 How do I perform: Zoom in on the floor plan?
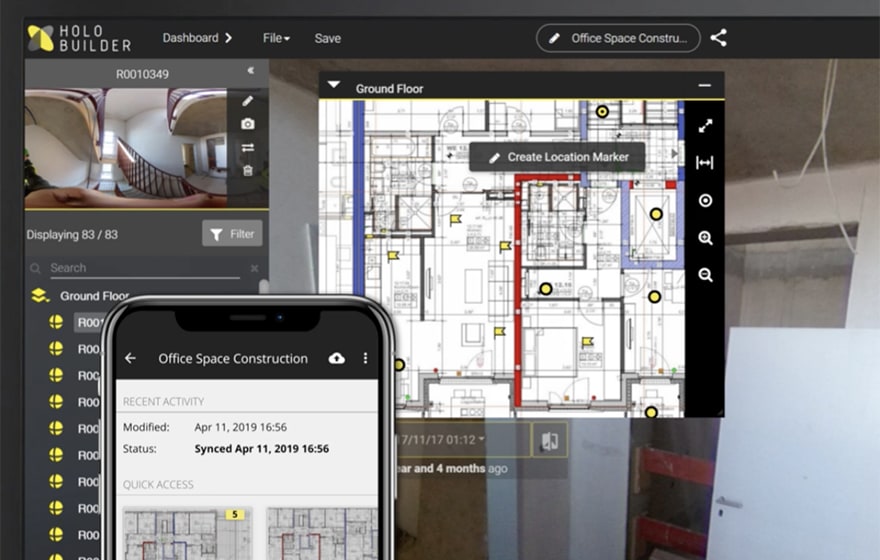pos(705,238)
